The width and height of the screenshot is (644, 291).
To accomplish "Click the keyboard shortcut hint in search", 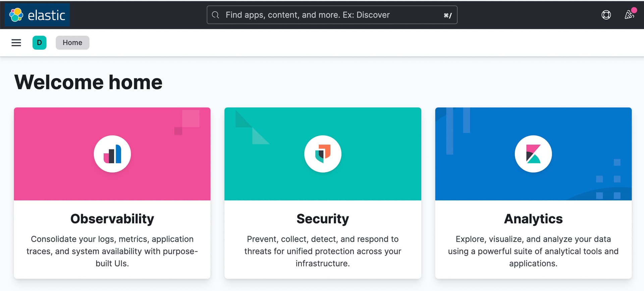I will point(447,15).
